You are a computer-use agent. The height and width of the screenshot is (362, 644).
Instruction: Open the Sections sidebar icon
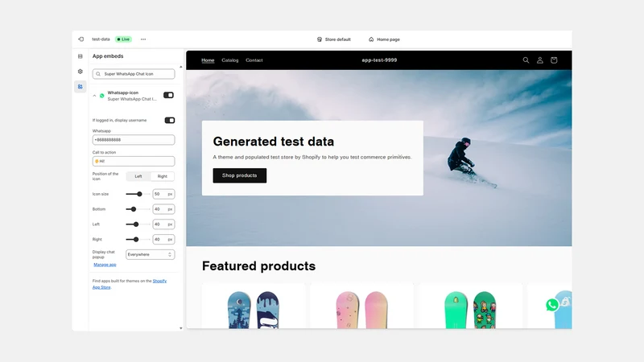click(80, 56)
